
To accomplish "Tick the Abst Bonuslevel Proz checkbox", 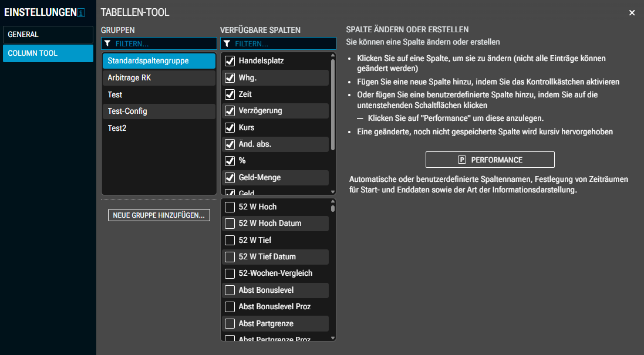I will pos(230,306).
